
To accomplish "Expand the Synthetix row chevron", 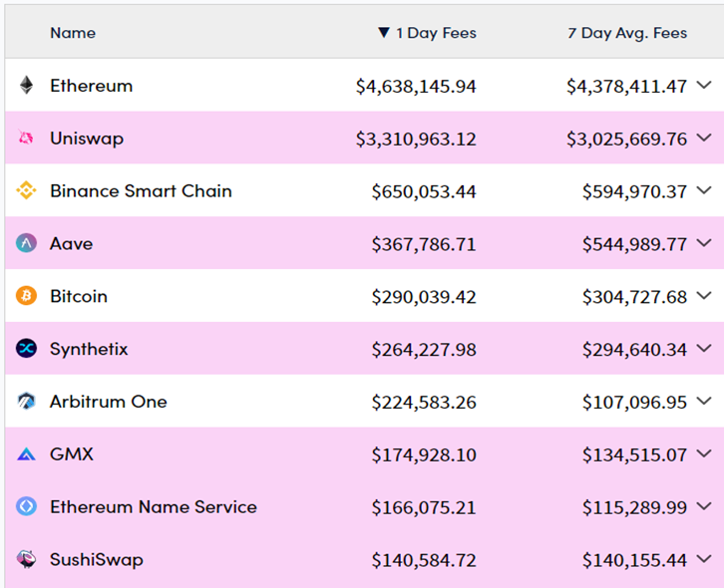I will point(704,349).
